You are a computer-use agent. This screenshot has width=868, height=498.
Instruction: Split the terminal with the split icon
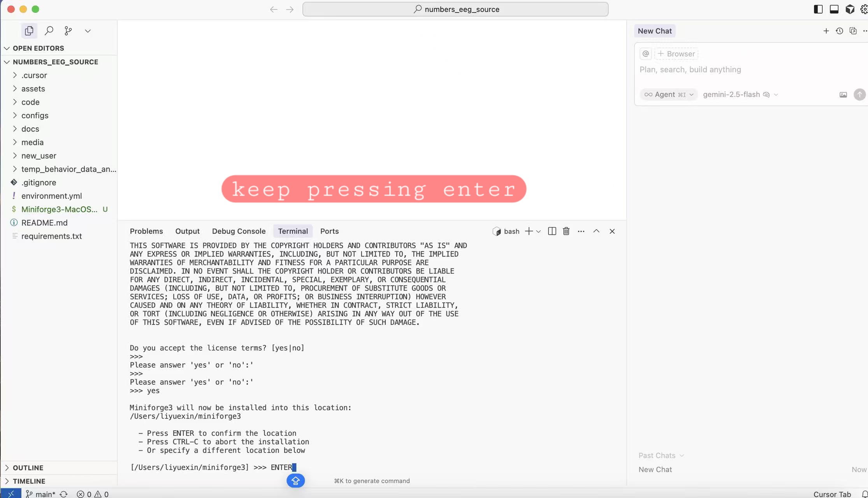(x=552, y=231)
